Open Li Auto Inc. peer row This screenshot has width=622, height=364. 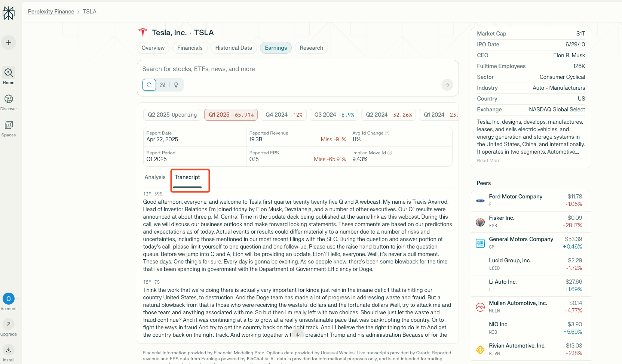click(531, 286)
